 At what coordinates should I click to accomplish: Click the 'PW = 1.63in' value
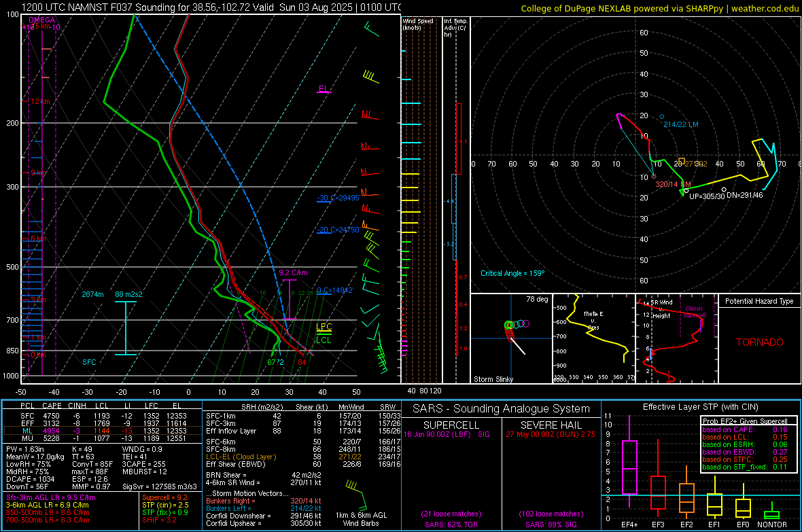pyautogui.click(x=24, y=449)
